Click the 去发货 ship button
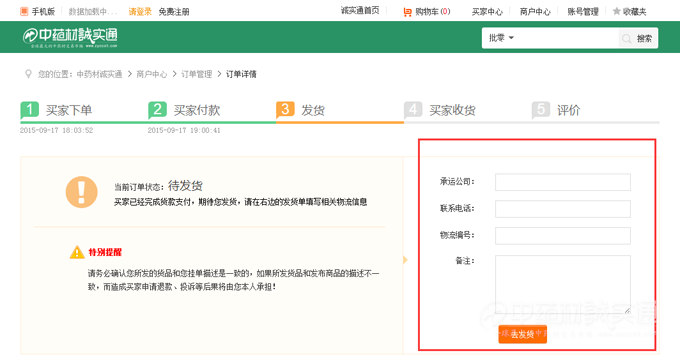This screenshot has width=680, height=360. [x=523, y=334]
